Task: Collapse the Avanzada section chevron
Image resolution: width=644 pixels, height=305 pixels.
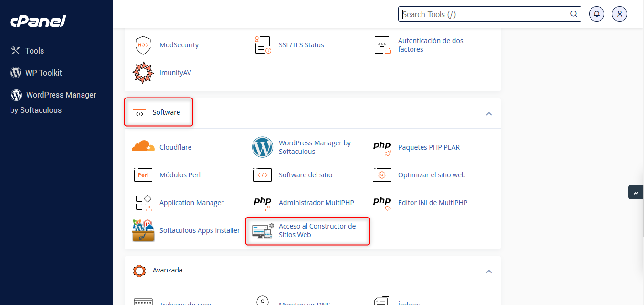Action: pyautogui.click(x=488, y=271)
